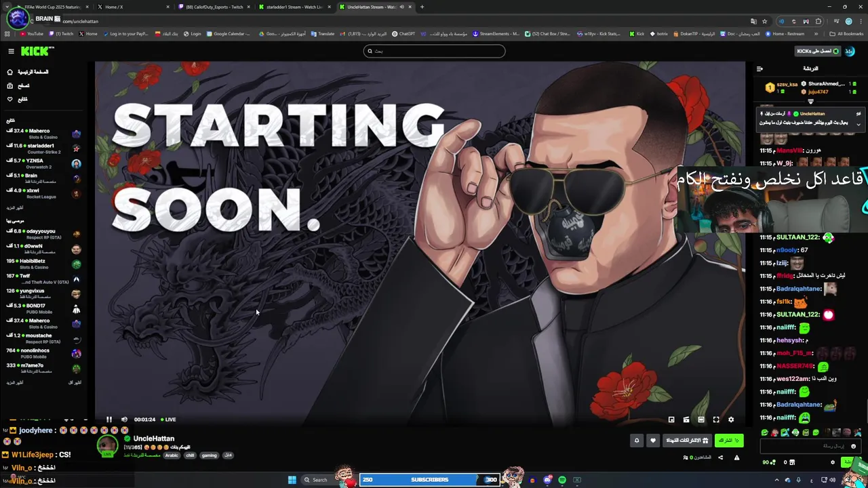Go to the Kick logo home
Viewport: 868px width, 488px height.
(x=34, y=51)
